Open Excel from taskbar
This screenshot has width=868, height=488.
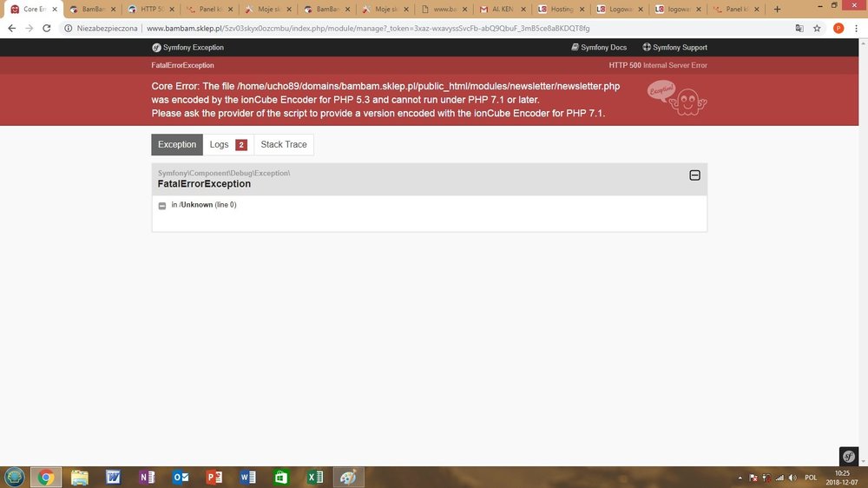tap(315, 477)
